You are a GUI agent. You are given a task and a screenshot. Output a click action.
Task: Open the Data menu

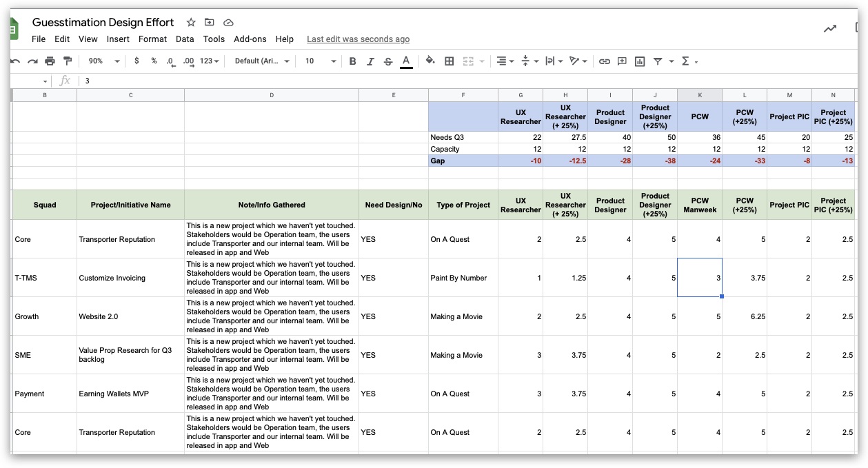[185, 39]
